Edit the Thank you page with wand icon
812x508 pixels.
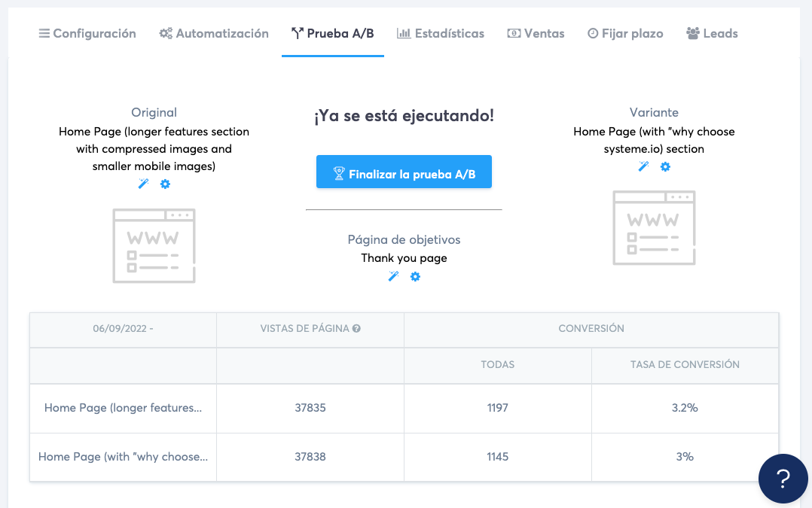click(393, 276)
